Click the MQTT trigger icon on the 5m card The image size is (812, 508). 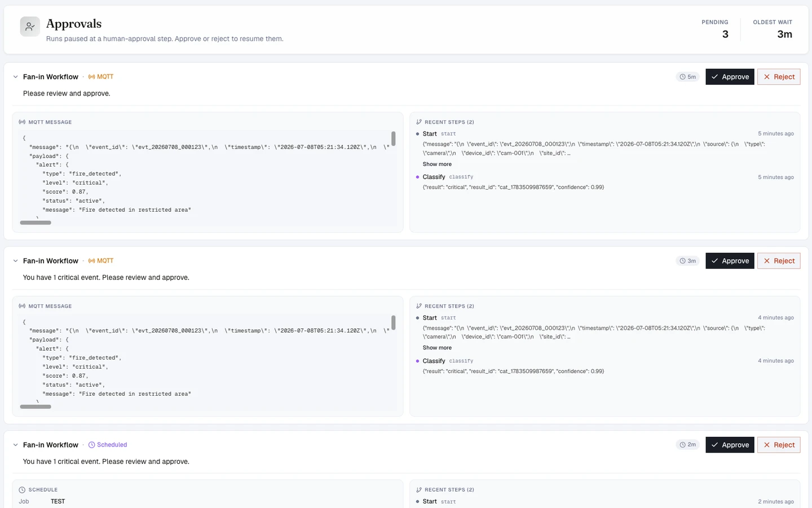[91, 77]
